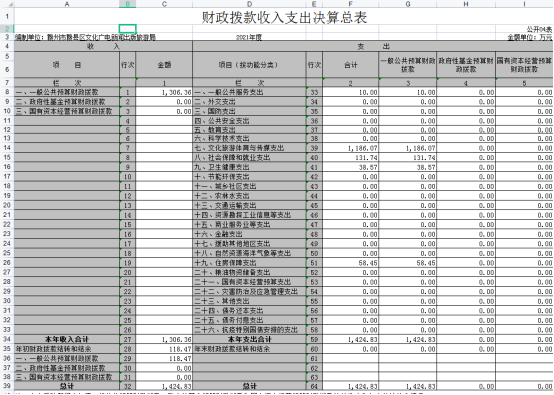Select the 131.74 value in column G
This screenshot has width=554, height=395.
pos(408,158)
